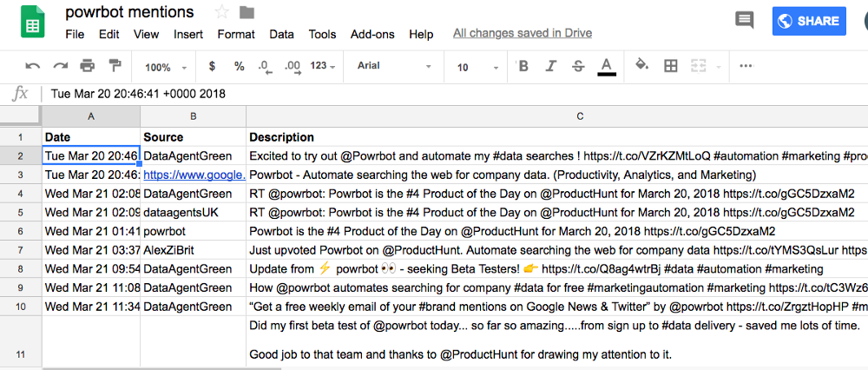The height and width of the screenshot is (370, 868).
Task: Open the Add-ons menu
Action: point(372,35)
